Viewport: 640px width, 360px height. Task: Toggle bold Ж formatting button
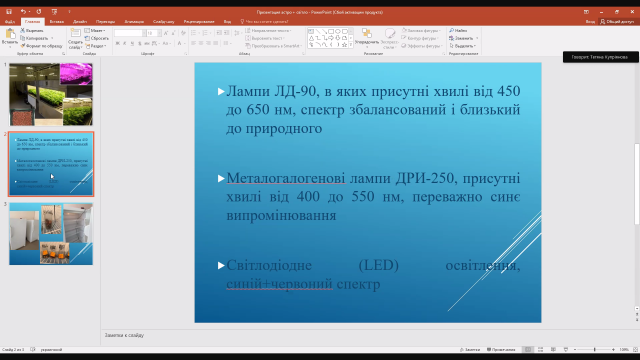(118, 43)
